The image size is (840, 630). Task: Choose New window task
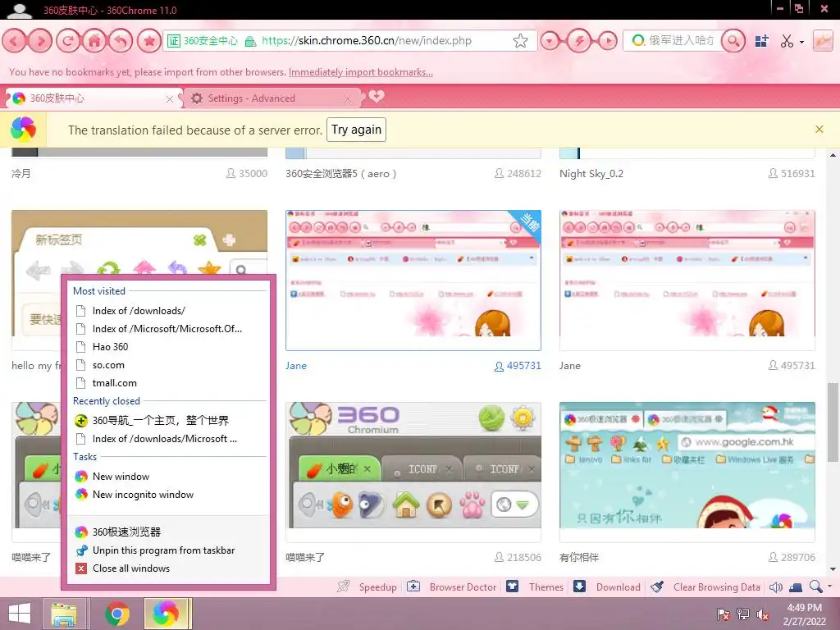pyautogui.click(x=168, y=477)
